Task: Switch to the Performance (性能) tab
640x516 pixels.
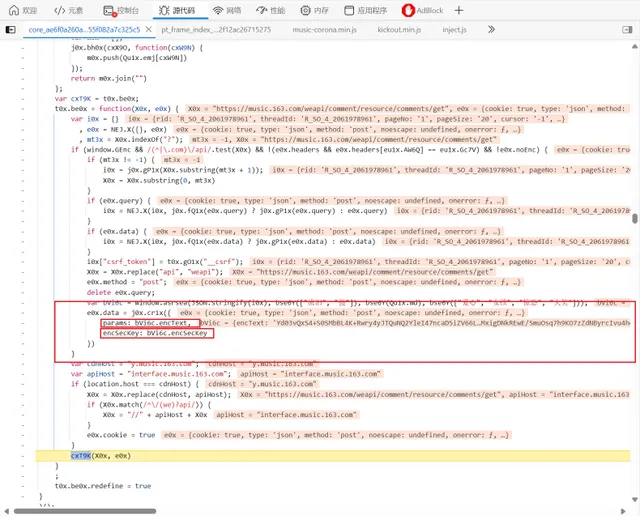Action: (x=271, y=10)
